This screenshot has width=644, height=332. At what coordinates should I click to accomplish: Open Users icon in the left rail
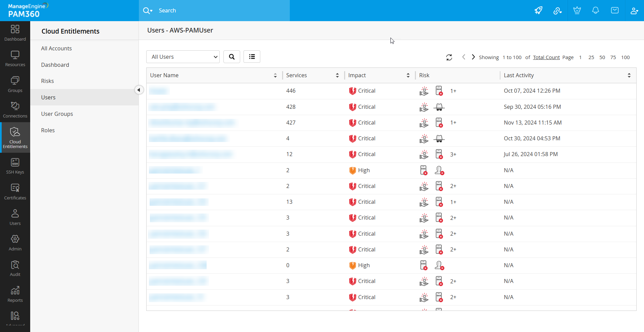click(15, 217)
